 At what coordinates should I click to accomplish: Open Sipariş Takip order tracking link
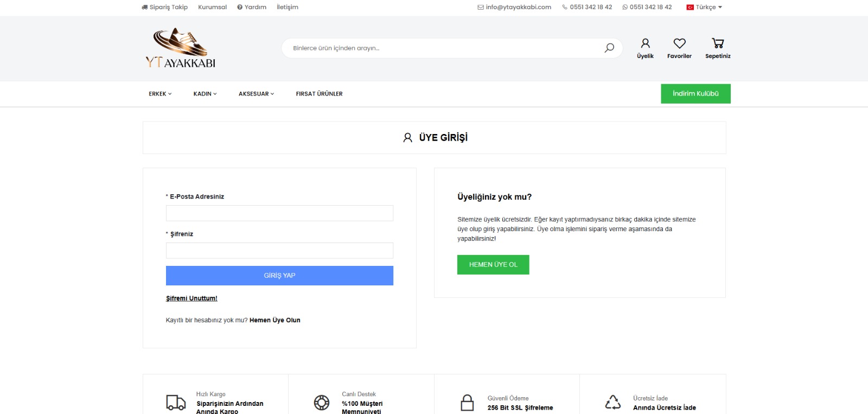coord(165,7)
